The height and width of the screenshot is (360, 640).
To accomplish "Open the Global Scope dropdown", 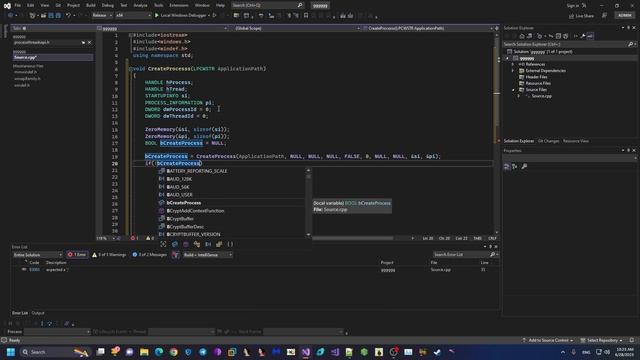I will (297, 28).
